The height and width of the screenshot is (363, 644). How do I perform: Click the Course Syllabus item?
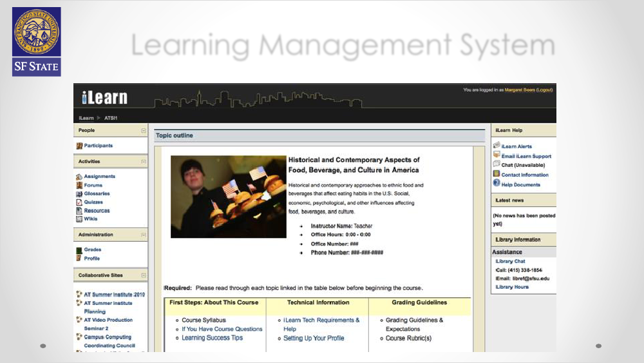point(204,320)
